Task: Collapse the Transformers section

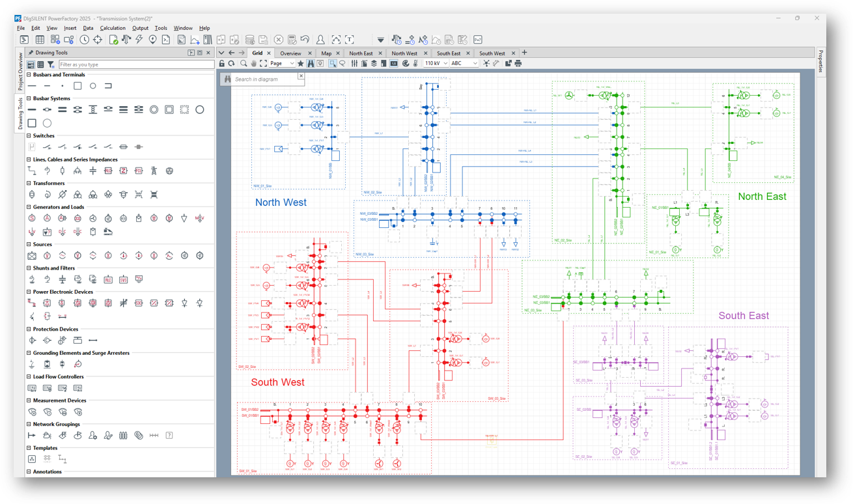Action: tap(29, 183)
